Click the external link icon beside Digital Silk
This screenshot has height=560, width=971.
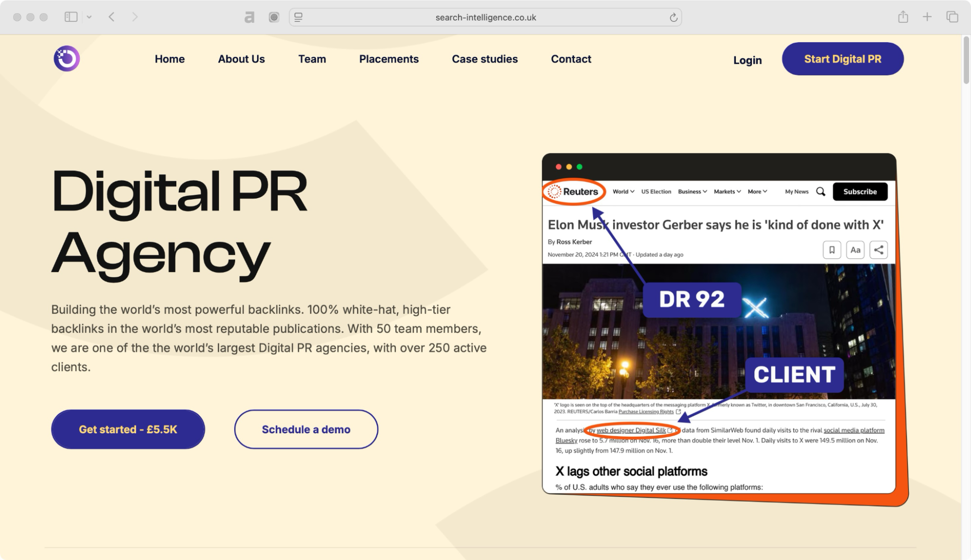tap(670, 430)
